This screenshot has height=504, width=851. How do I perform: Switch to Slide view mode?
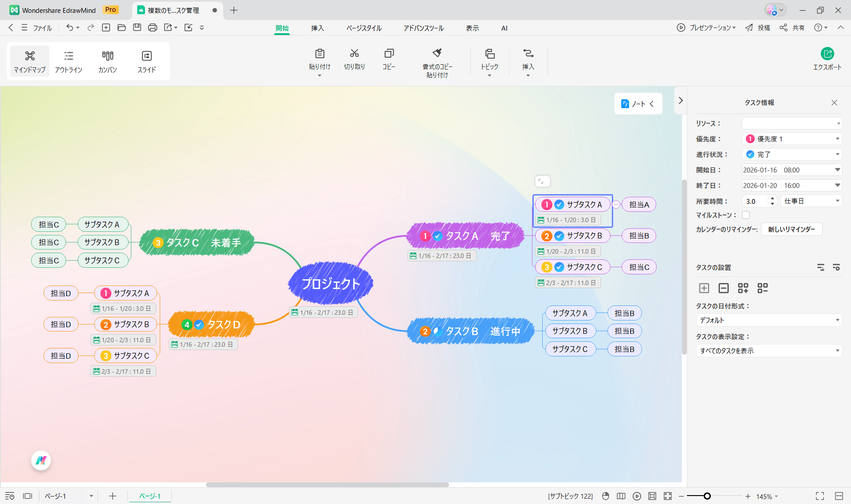[x=146, y=61]
